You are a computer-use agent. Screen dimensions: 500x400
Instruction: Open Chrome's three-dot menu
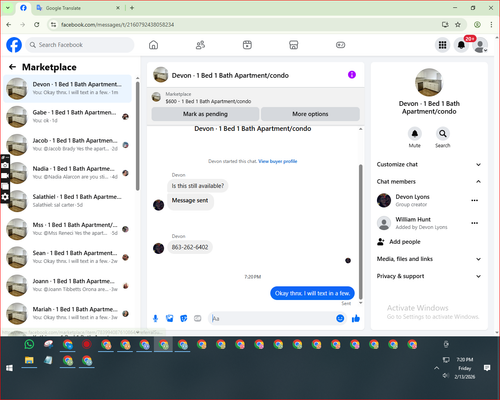(x=491, y=24)
